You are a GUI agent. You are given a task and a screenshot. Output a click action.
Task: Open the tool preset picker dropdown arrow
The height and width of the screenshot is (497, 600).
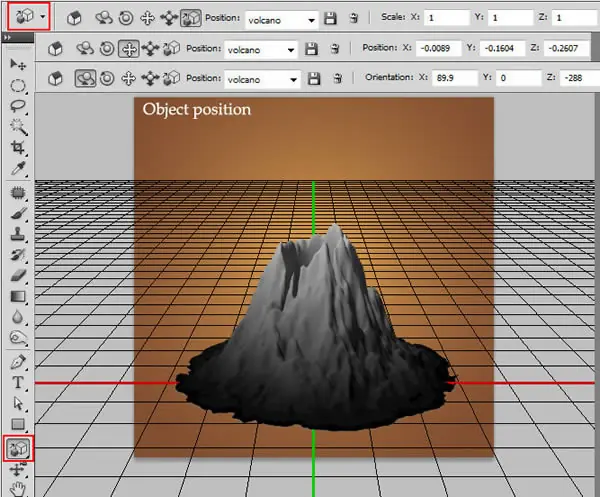click(x=43, y=16)
